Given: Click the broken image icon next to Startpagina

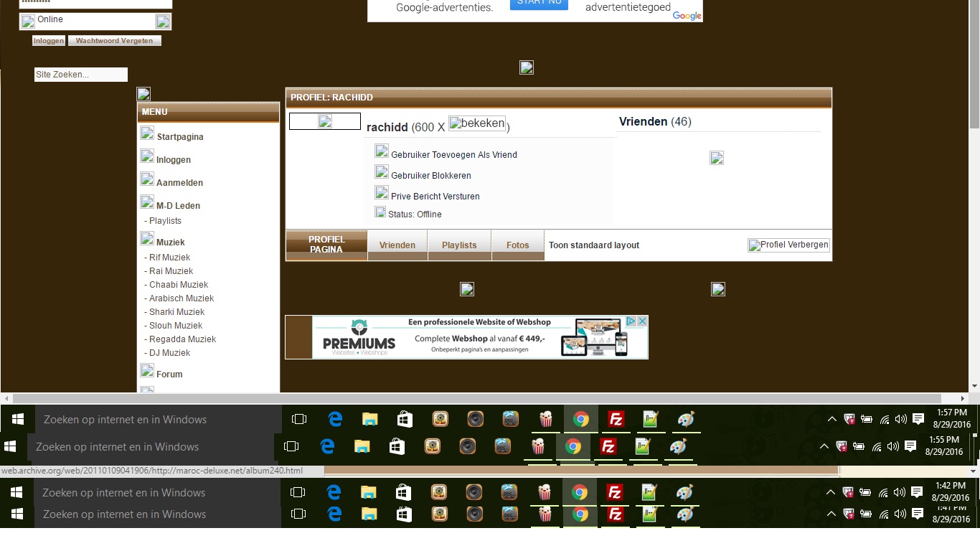Looking at the screenshot, I should tap(147, 133).
